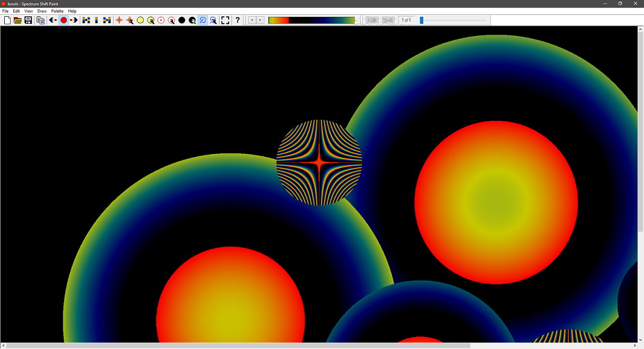
Task: Toggle the red octagon stop button
Action: [63, 20]
